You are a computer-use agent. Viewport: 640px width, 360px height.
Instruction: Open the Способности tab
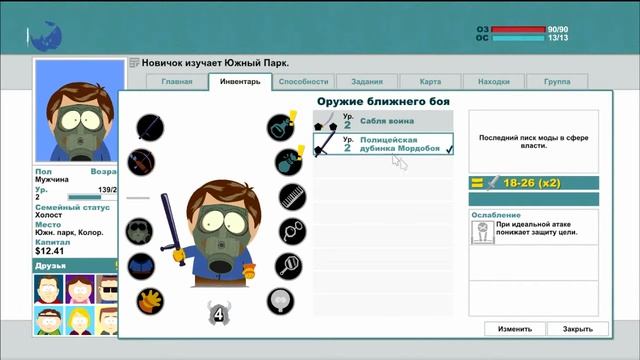coord(304,82)
